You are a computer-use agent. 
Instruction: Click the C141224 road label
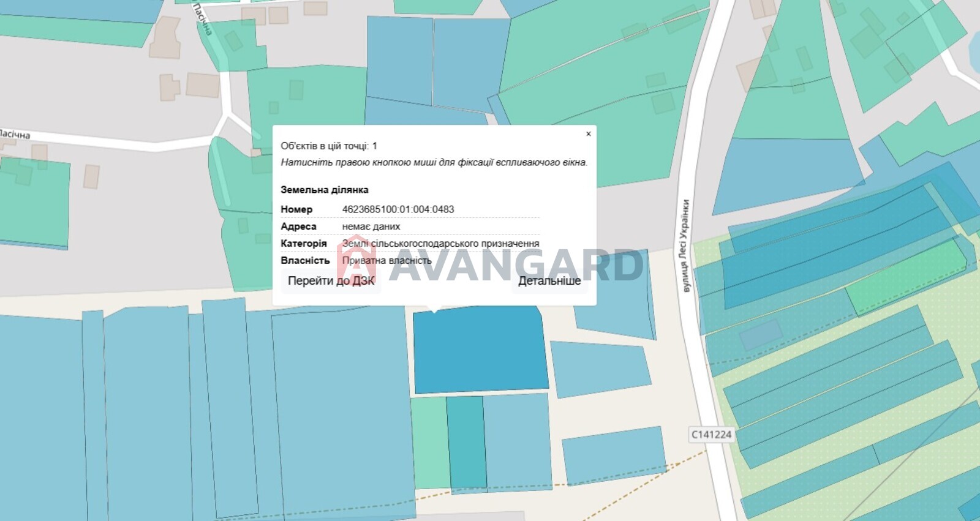pyautogui.click(x=711, y=435)
